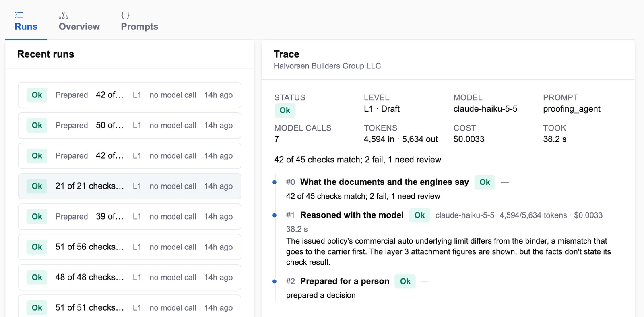Open the run 'Prepared 39 of…'
644x317 pixels.
pyautogui.click(x=130, y=217)
